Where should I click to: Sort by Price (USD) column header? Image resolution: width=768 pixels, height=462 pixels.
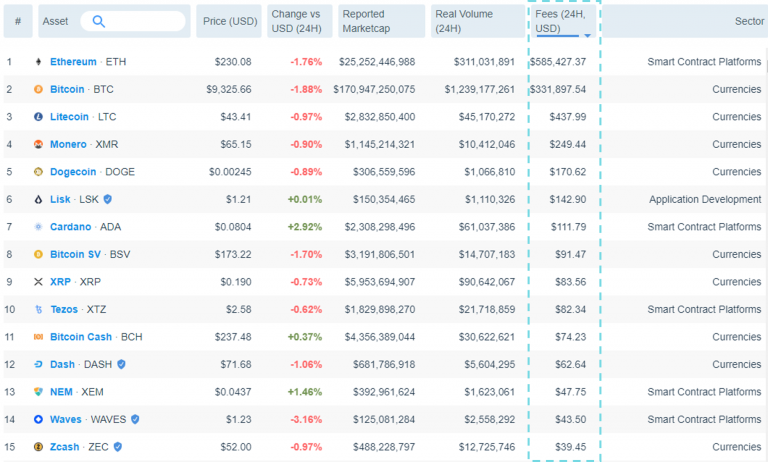click(230, 21)
